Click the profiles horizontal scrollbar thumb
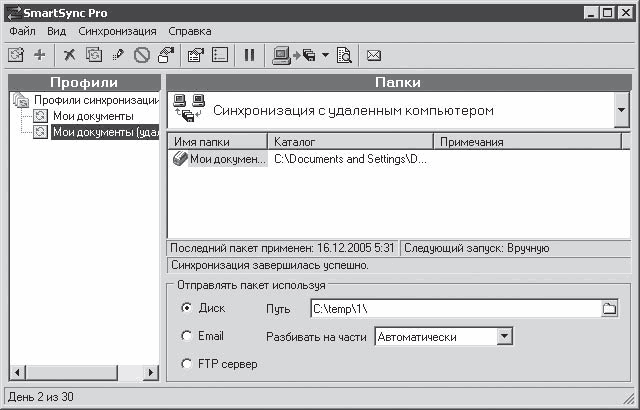 click(71, 372)
